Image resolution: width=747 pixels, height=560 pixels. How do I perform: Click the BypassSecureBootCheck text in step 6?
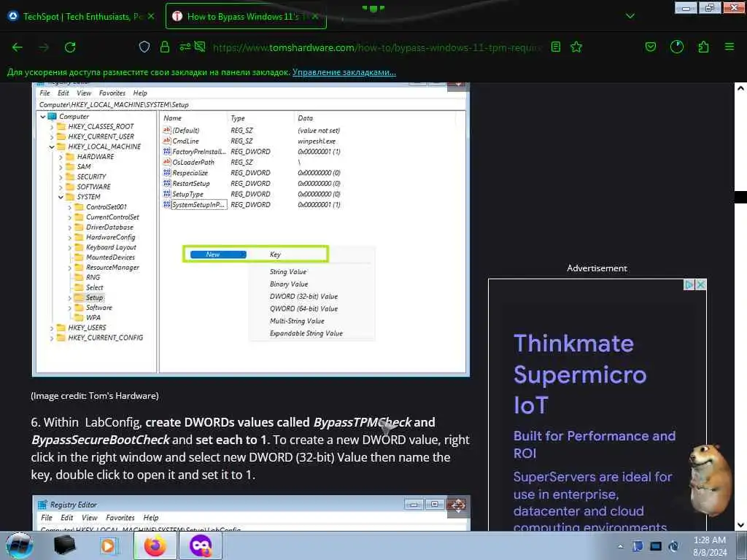coord(101,440)
